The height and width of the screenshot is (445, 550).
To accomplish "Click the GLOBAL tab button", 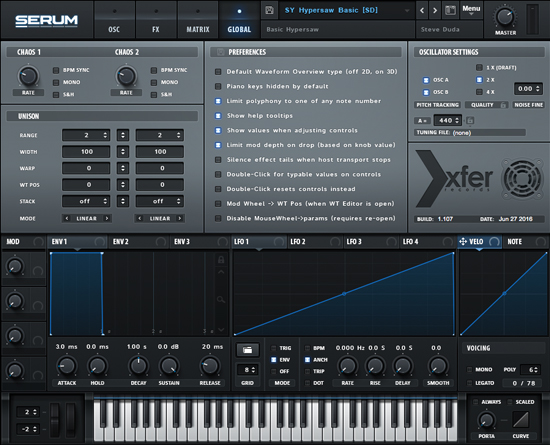I will pos(239,20).
